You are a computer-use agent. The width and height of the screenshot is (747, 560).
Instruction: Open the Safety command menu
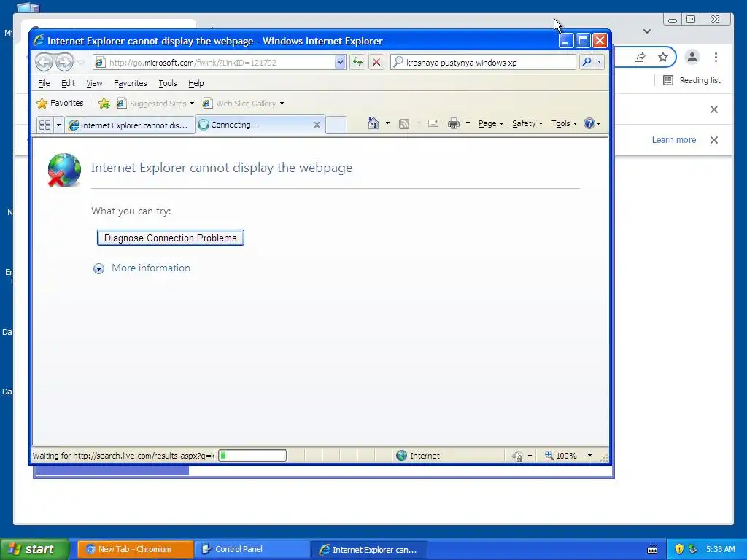click(527, 123)
